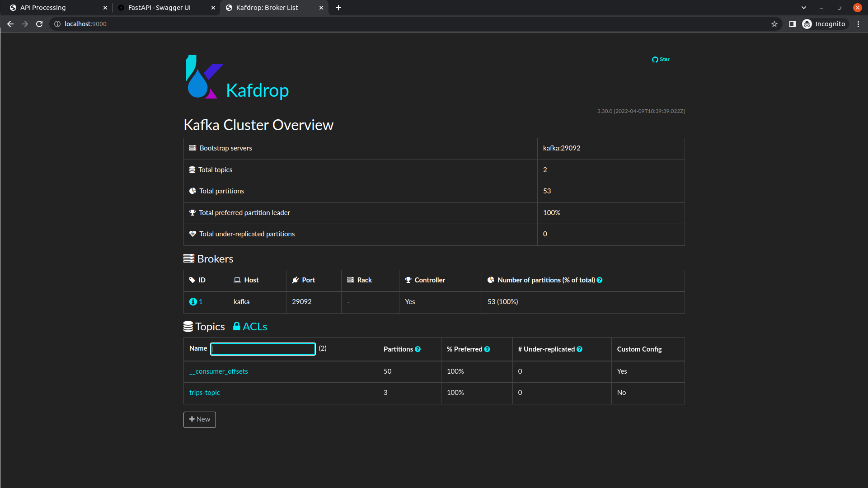Open the trips-topic link
The height and width of the screenshot is (488, 868).
[x=204, y=393]
